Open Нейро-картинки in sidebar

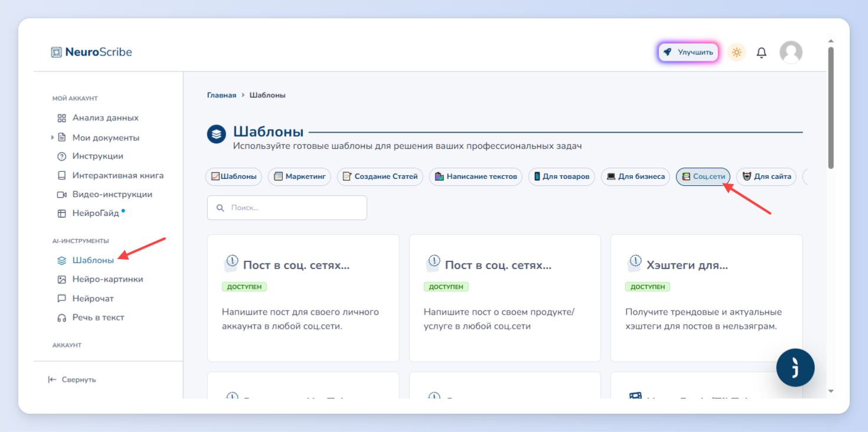tap(107, 279)
